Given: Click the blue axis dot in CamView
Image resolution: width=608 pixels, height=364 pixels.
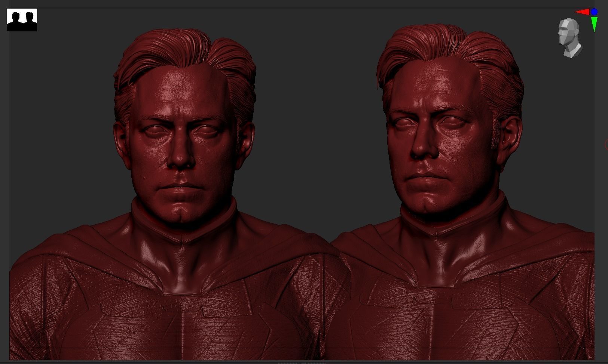Looking at the screenshot, I should coord(594,12).
